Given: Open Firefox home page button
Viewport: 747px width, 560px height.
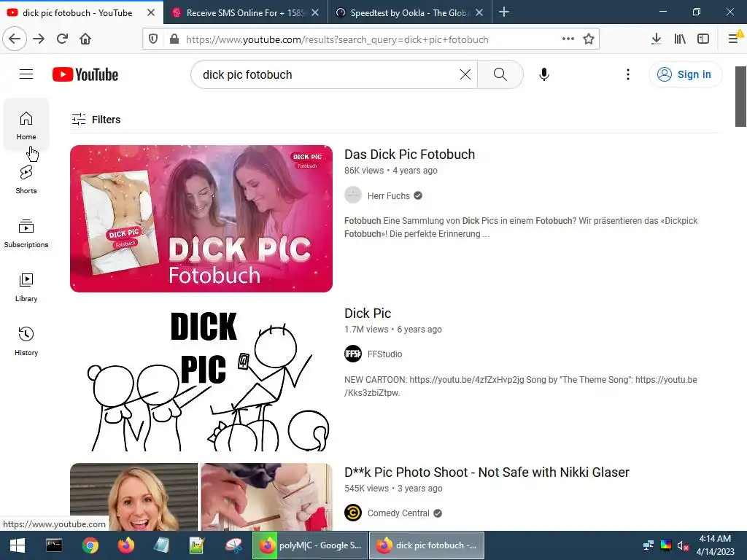Looking at the screenshot, I should tap(85, 39).
